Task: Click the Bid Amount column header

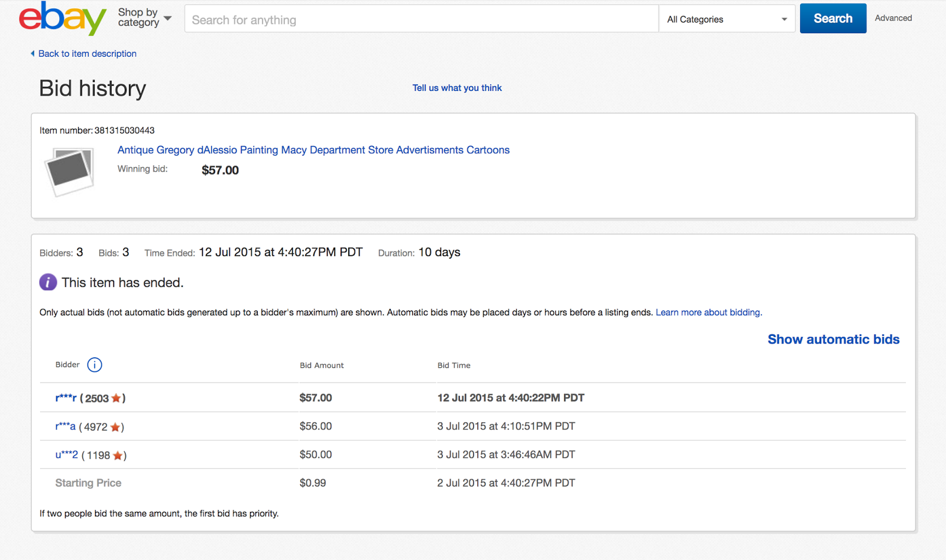Action: click(x=322, y=365)
